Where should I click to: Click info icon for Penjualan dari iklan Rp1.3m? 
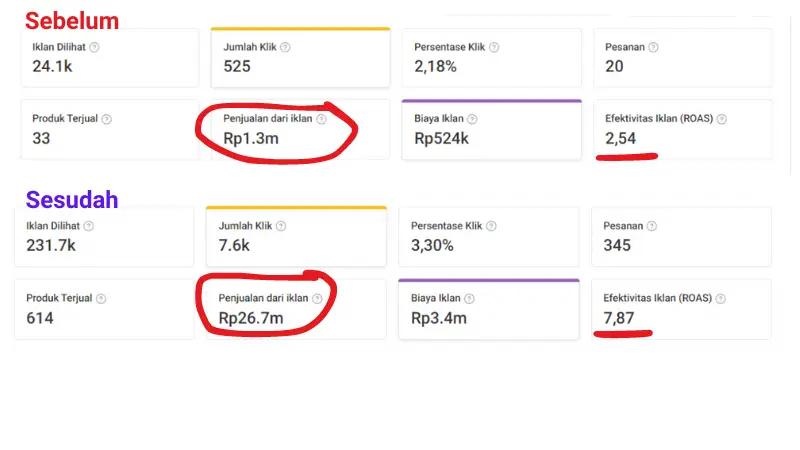click(321, 119)
